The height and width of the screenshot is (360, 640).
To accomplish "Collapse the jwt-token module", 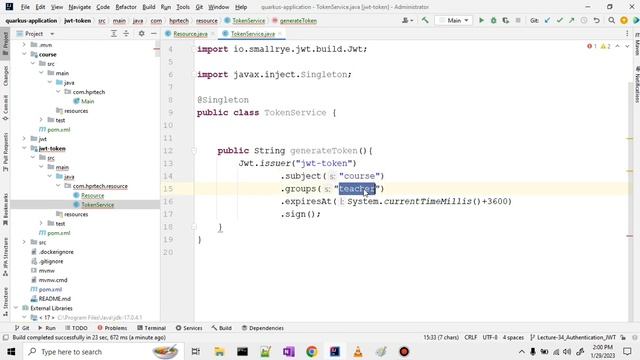I will [24, 148].
